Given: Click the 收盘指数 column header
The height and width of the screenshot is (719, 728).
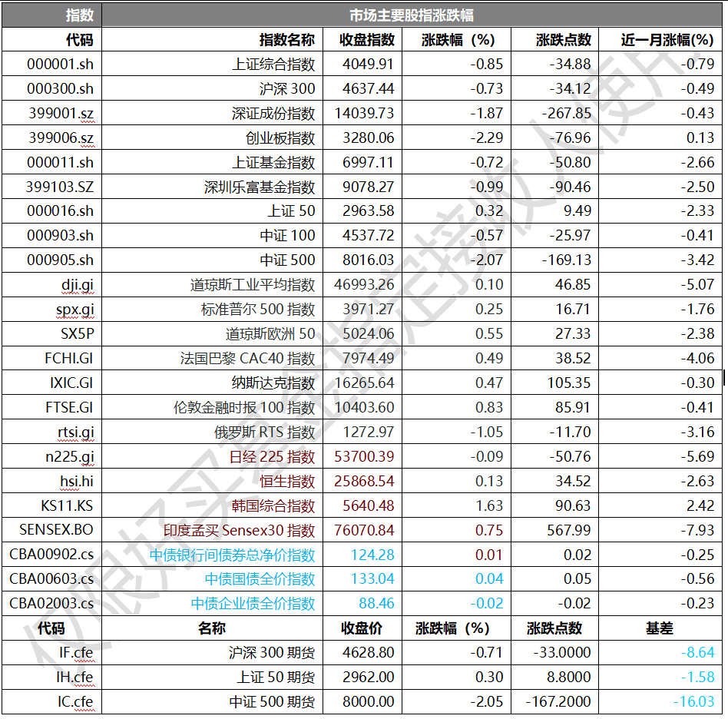Looking at the screenshot, I should (367, 40).
